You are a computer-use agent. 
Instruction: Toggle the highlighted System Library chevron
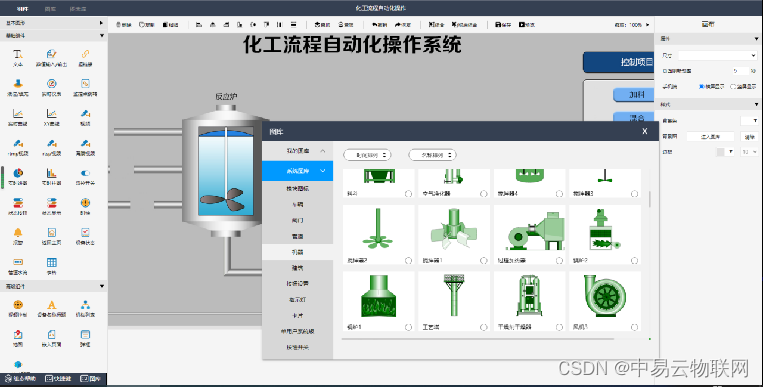[323, 171]
